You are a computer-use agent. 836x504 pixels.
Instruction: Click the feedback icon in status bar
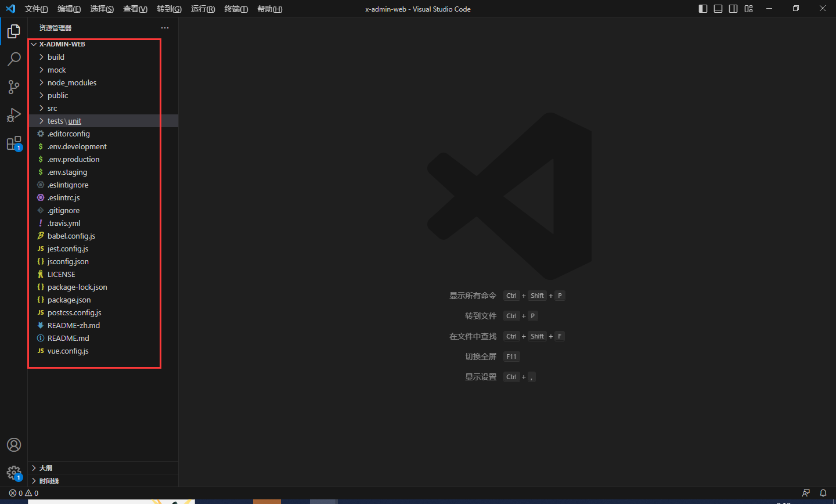pos(806,493)
